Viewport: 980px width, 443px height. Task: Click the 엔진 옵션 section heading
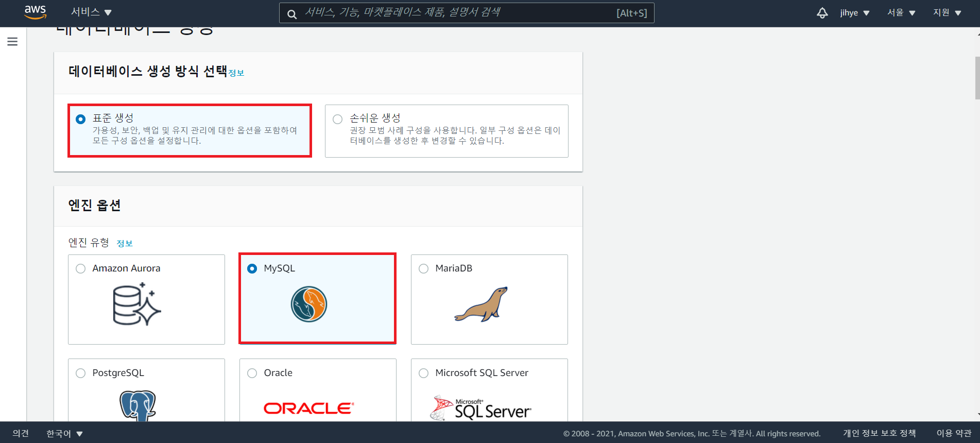pos(95,206)
